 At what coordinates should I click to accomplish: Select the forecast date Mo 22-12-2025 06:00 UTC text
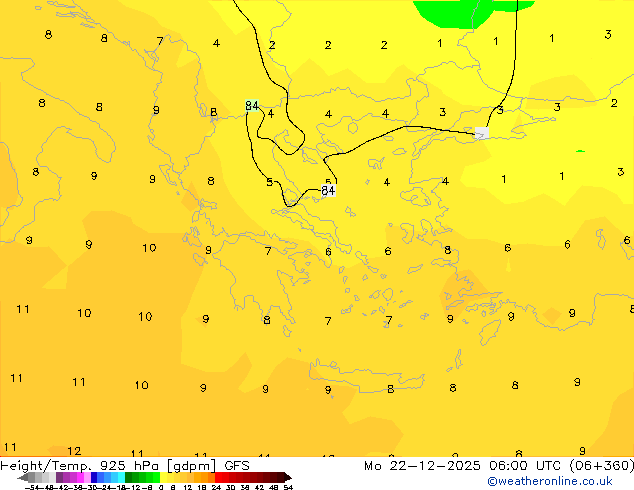tap(462, 466)
